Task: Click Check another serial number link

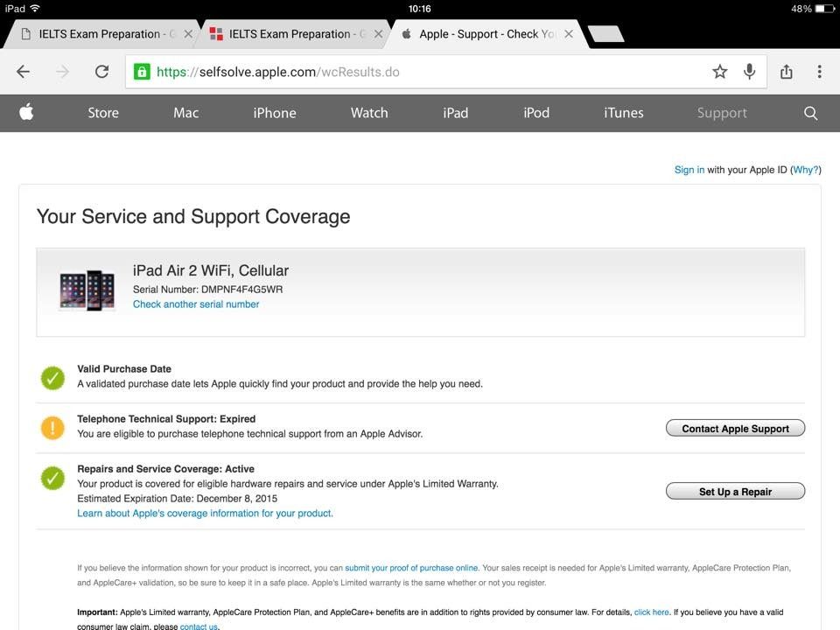Action: pos(196,304)
